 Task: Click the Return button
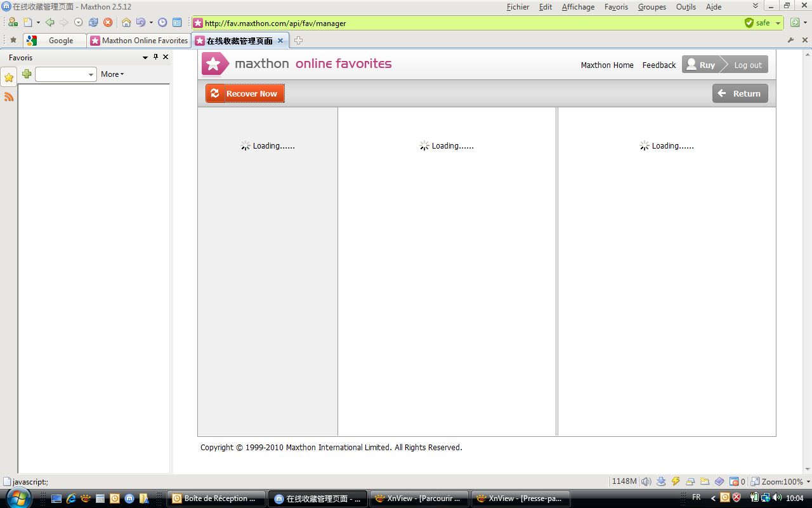[x=740, y=93]
